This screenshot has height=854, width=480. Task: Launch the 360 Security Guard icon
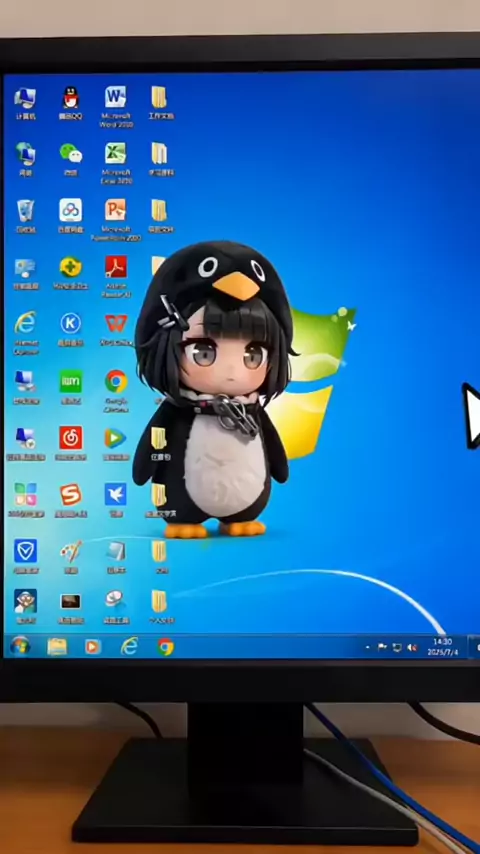pyautogui.click(x=71, y=267)
